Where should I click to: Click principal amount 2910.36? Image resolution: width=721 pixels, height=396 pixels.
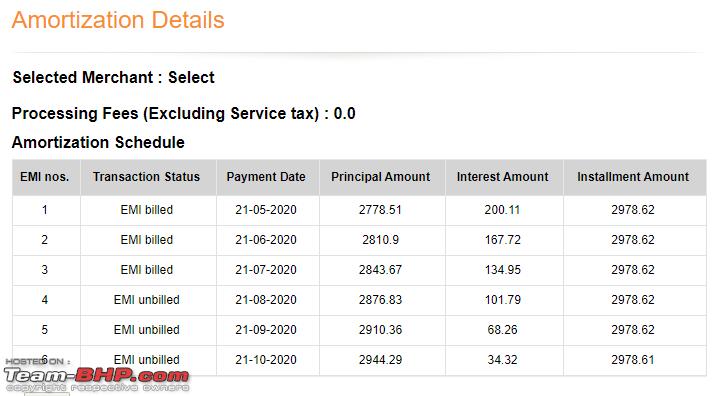tap(380, 330)
